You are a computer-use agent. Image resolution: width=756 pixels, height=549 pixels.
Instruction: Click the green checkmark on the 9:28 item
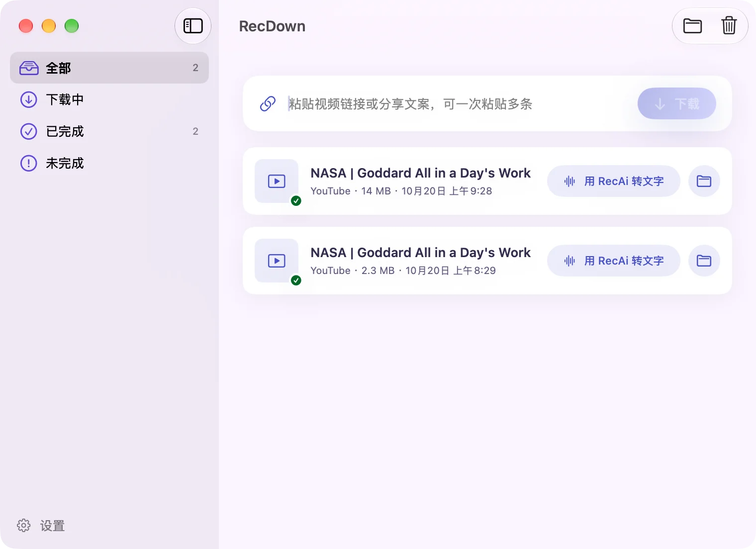click(x=296, y=201)
